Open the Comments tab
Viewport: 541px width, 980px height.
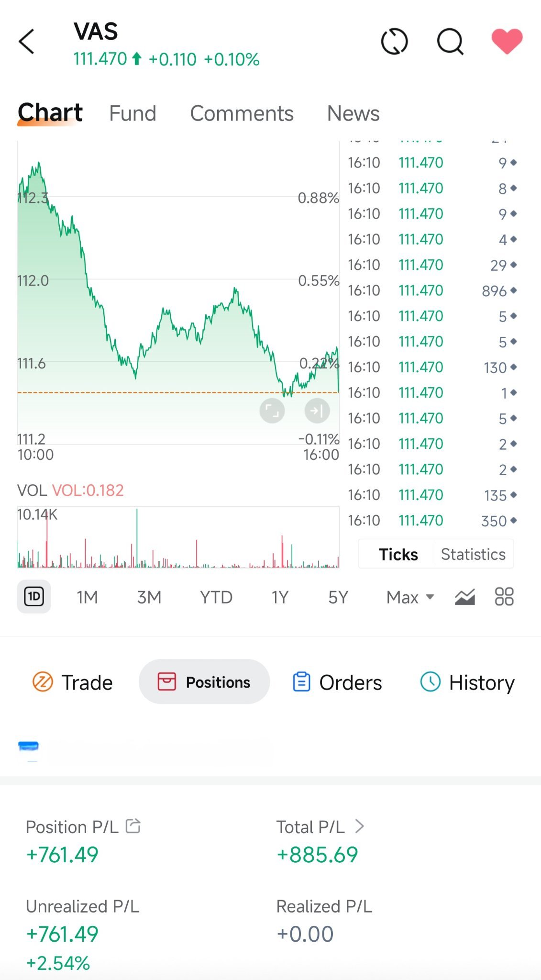pyautogui.click(x=242, y=114)
